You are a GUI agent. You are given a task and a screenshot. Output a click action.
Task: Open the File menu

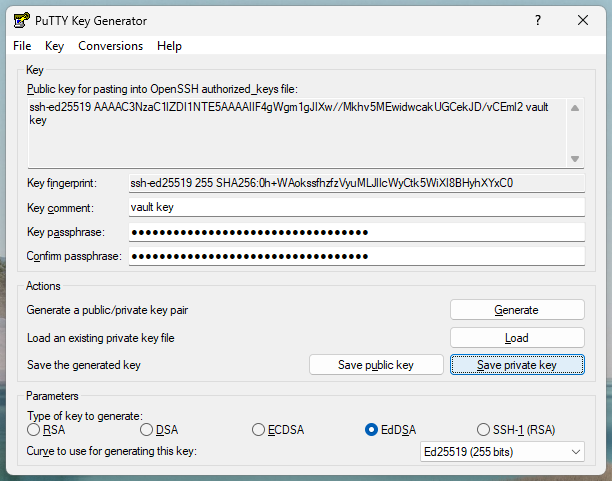(22, 46)
